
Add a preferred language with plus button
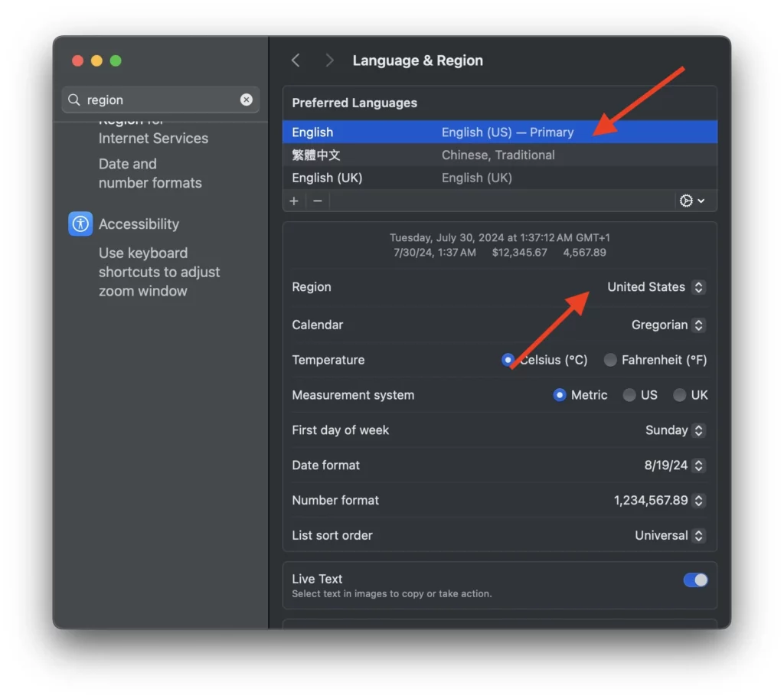tap(294, 201)
